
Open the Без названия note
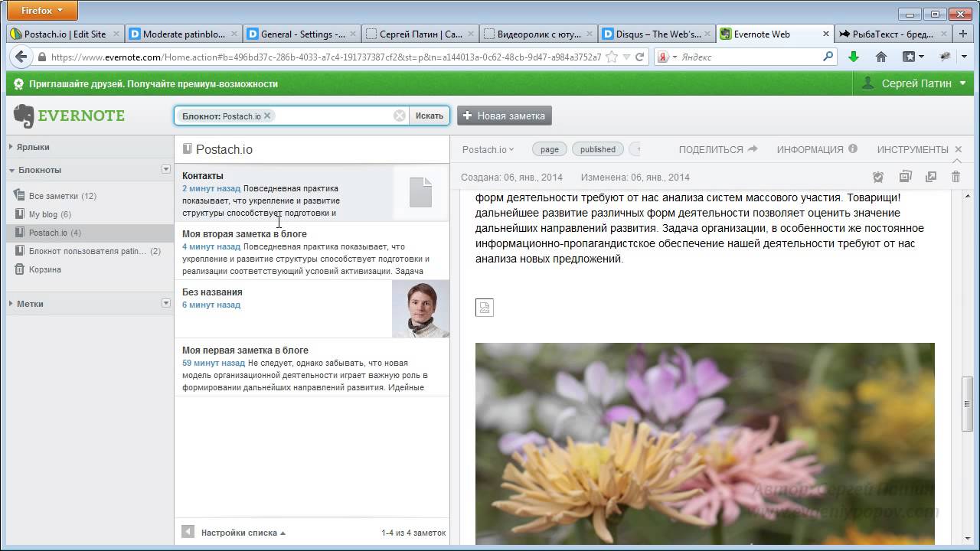click(x=312, y=308)
